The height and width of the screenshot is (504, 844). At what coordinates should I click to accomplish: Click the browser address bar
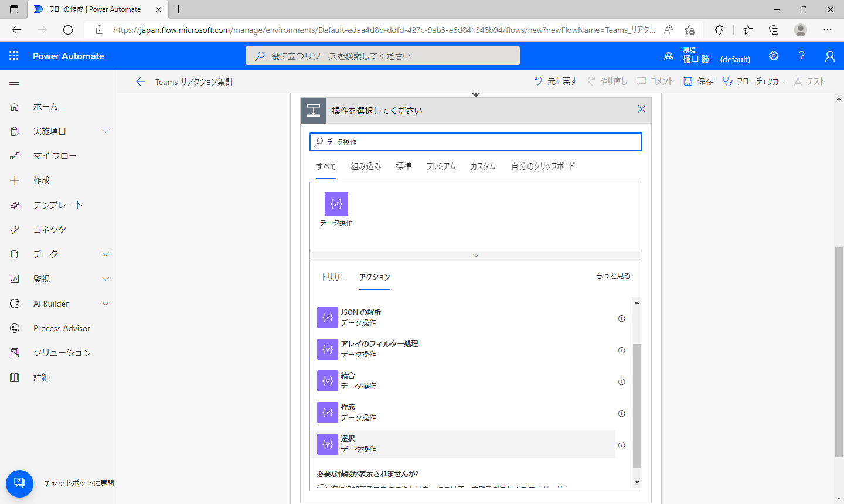pos(384,30)
